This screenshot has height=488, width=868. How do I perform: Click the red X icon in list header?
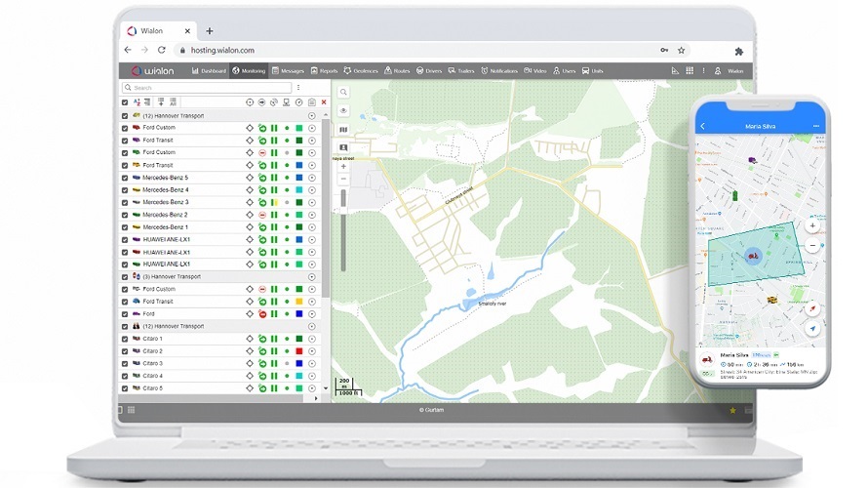pos(324,102)
